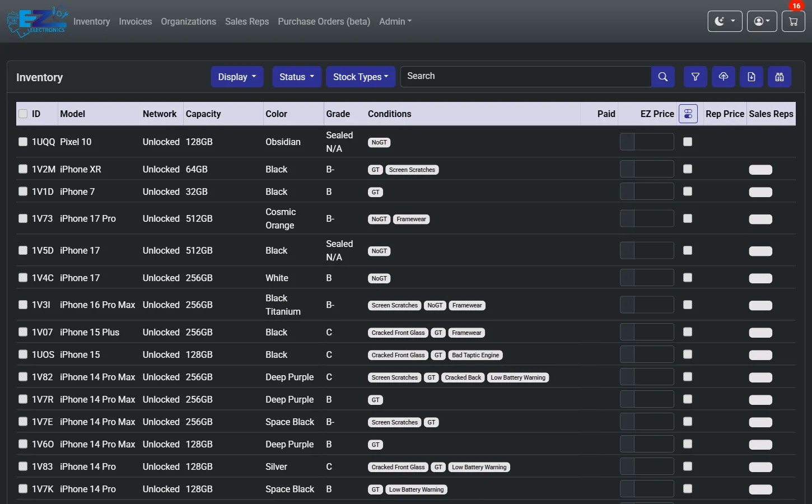The width and height of the screenshot is (812, 504).
Task: Expand the Status dropdown
Action: click(x=296, y=77)
